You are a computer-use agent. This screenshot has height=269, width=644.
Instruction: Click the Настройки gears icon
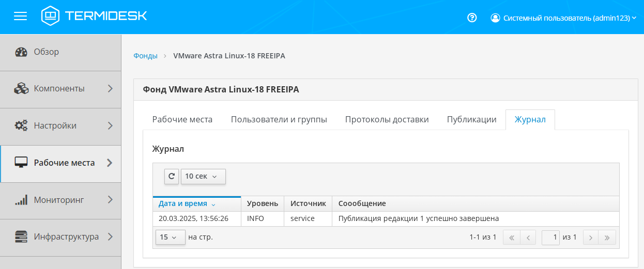pos(21,125)
